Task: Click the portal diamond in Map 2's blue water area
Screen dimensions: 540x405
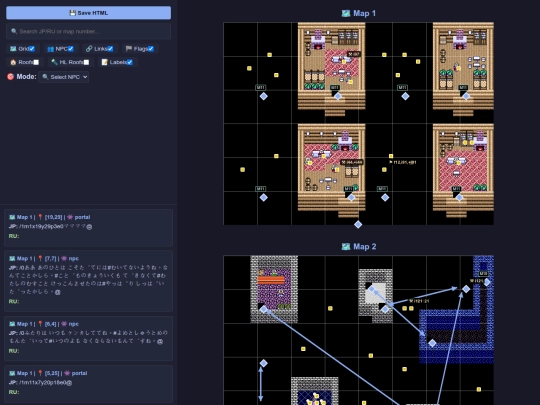Action: tap(432, 343)
